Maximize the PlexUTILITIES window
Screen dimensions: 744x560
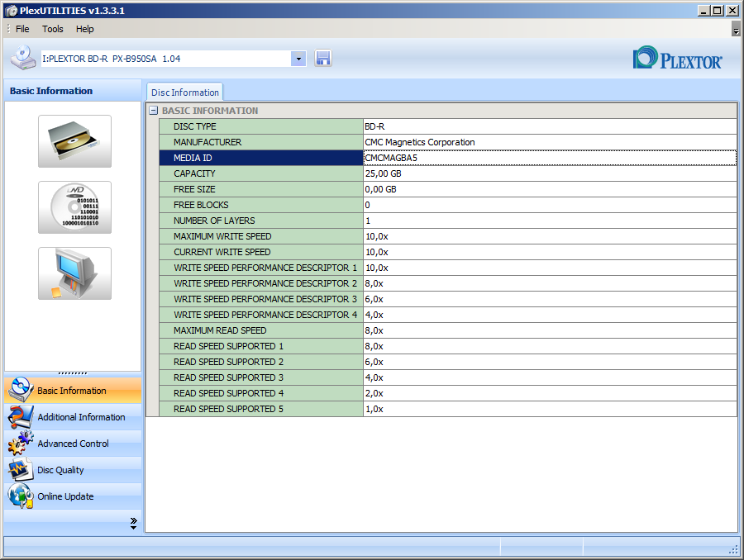718,11
